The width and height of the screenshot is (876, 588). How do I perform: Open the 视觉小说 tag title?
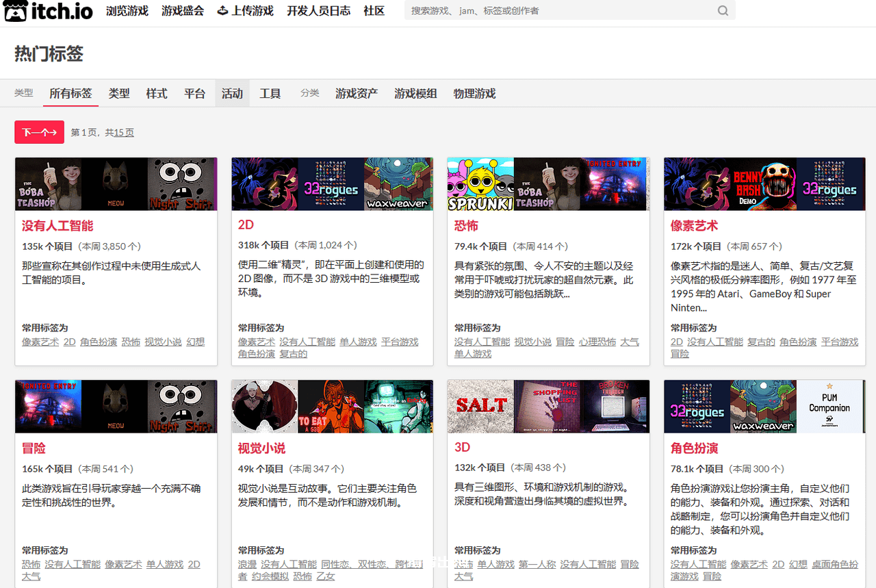click(x=261, y=448)
